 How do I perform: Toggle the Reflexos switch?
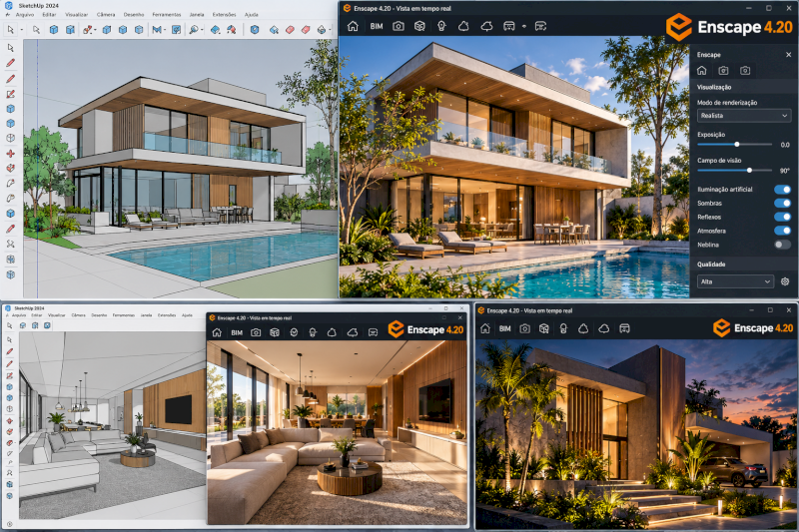click(x=782, y=217)
